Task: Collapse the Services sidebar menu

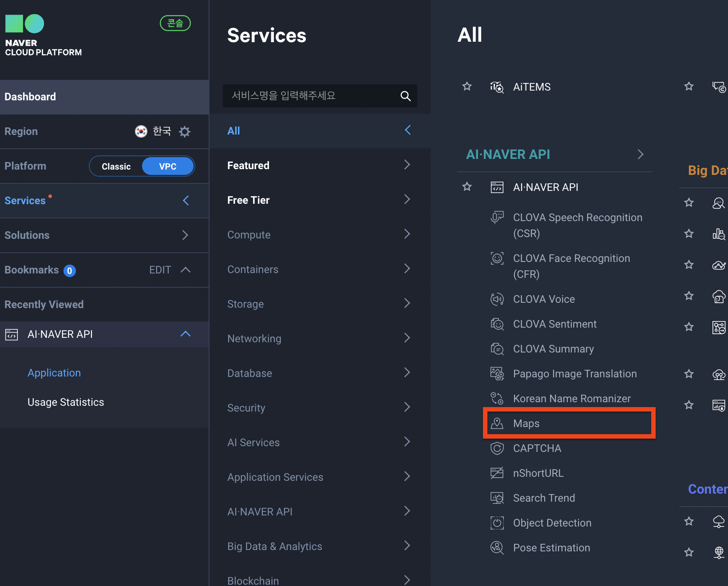Action: [x=186, y=201]
